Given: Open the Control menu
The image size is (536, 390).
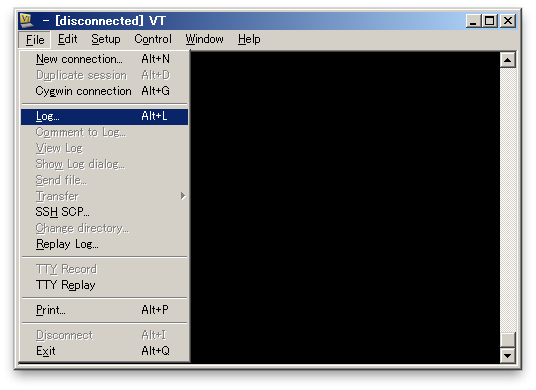Looking at the screenshot, I should (153, 39).
